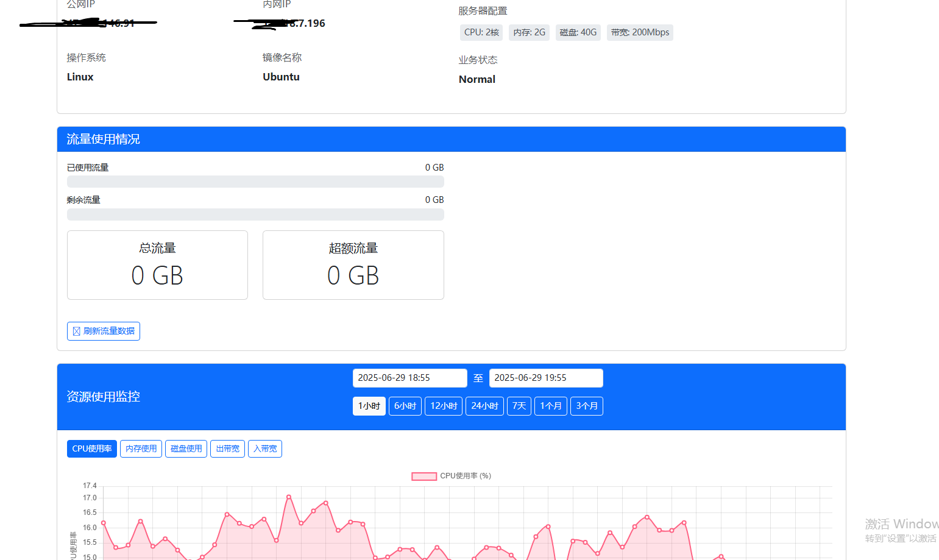Click the CPU: 2核 config badge

[x=481, y=32]
